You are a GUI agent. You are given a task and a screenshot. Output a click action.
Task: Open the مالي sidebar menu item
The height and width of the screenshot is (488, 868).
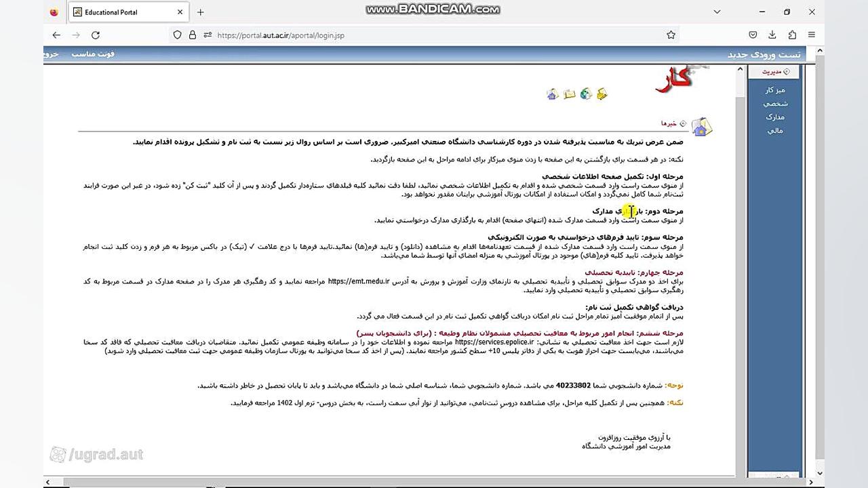[775, 131]
